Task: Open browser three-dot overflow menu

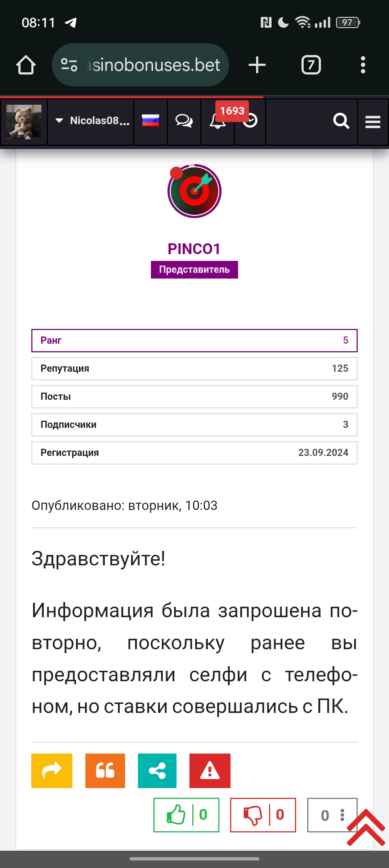Action: tap(363, 65)
